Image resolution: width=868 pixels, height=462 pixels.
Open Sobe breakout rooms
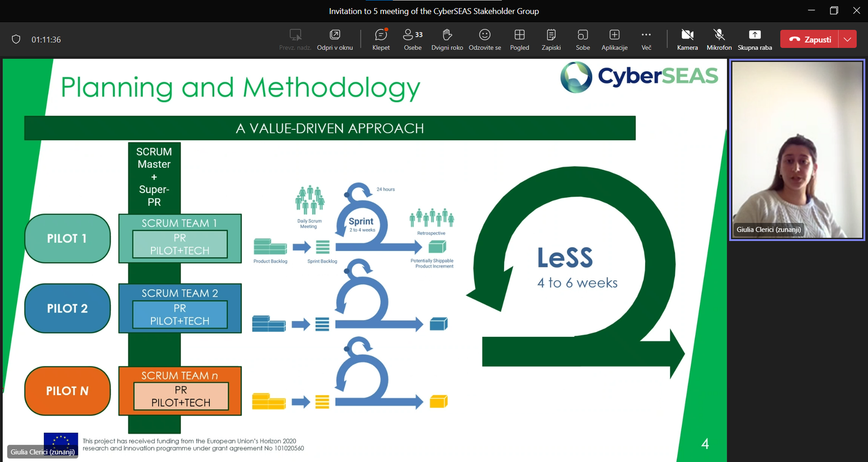[583, 40]
